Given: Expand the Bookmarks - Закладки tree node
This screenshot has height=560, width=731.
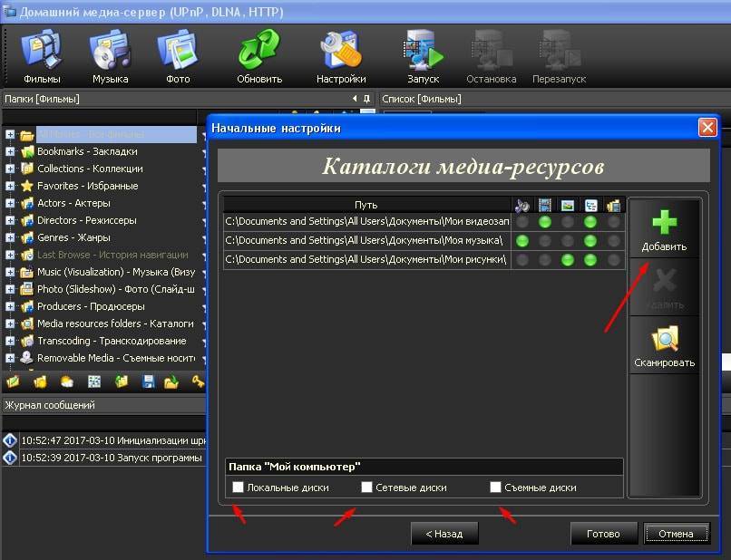Looking at the screenshot, I should [10, 151].
